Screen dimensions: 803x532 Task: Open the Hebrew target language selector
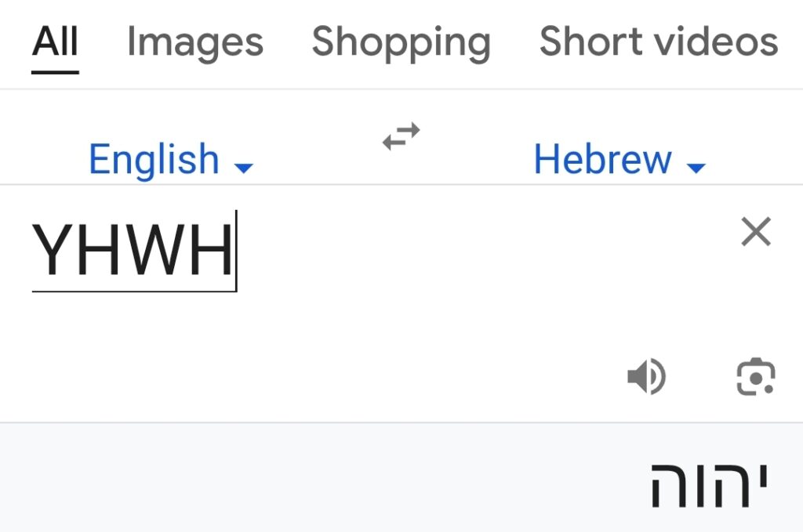620,159
